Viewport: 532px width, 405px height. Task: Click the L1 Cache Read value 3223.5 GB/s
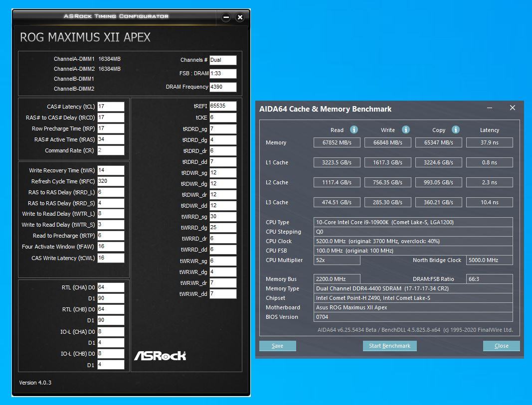pos(337,162)
